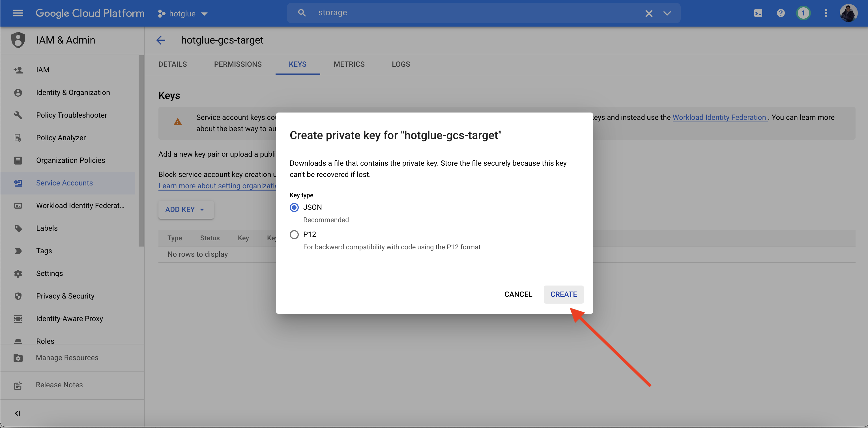
Task: Expand the search results chevron
Action: (667, 14)
